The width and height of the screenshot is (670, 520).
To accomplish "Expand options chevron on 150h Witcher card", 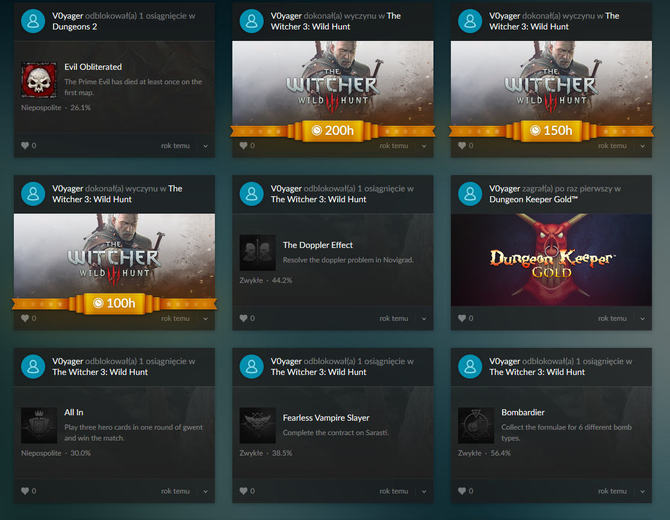I will (642, 146).
